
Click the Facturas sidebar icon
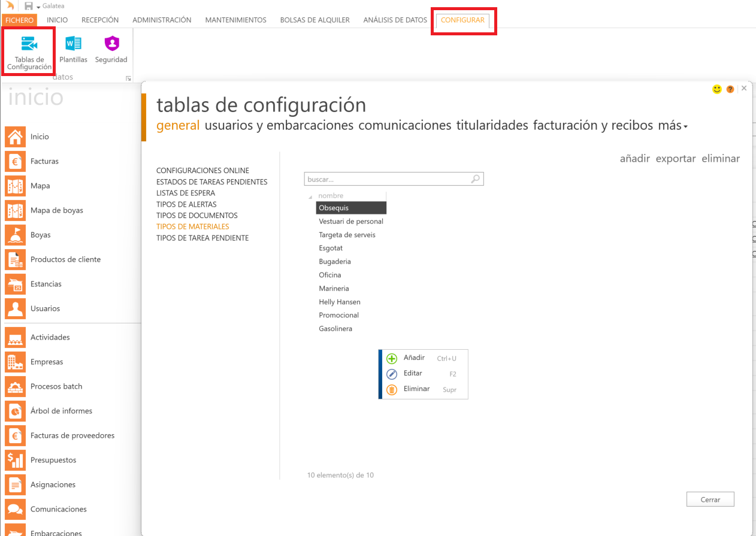(x=15, y=161)
